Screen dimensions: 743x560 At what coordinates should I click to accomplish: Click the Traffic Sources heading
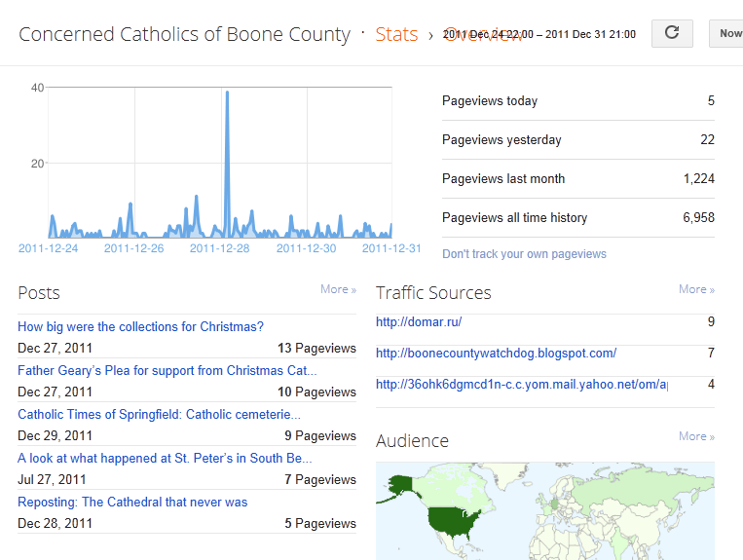tap(433, 293)
